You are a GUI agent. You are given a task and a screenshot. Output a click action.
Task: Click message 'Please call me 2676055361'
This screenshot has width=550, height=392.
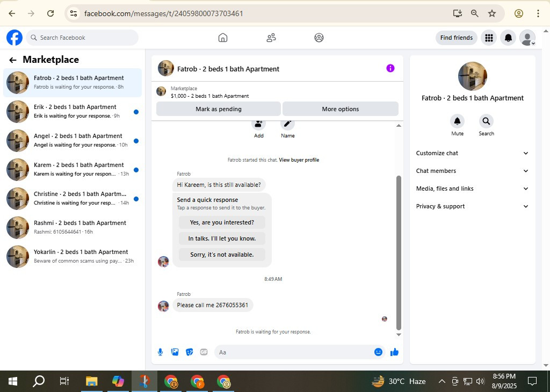click(x=213, y=305)
